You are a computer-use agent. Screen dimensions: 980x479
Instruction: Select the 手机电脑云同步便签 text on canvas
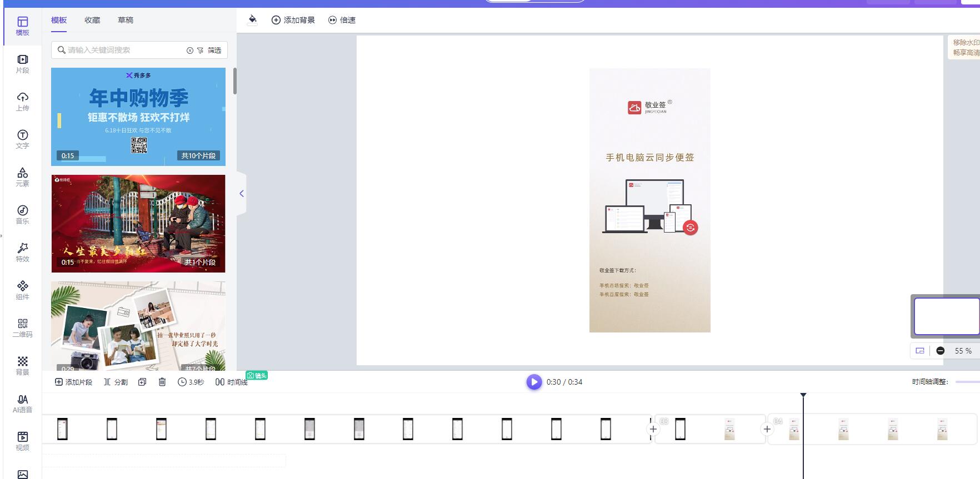point(650,158)
